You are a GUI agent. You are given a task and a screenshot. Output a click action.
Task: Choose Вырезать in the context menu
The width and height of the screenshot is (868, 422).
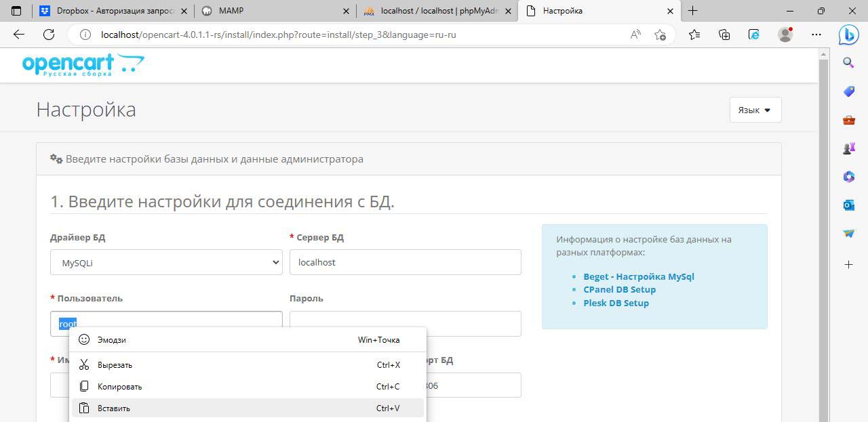115,364
